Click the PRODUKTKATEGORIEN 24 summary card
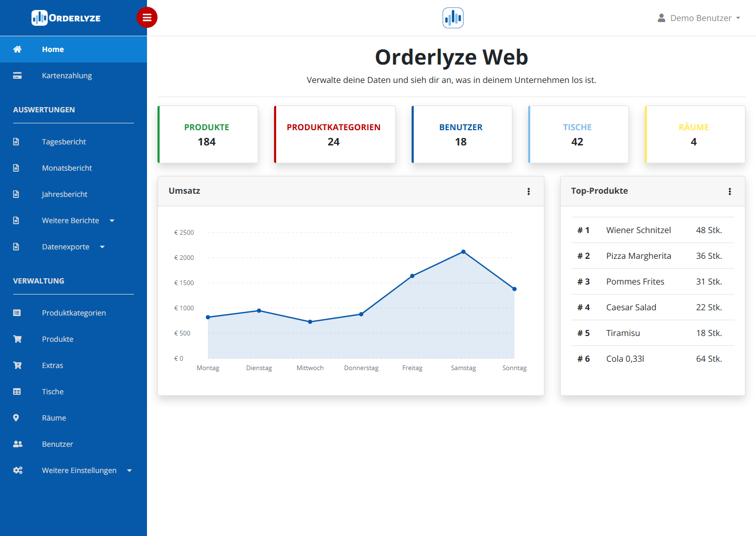 point(335,134)
